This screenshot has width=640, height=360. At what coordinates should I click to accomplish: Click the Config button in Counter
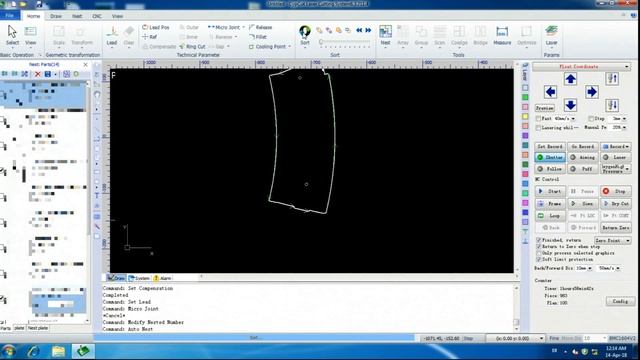point(620,301)
